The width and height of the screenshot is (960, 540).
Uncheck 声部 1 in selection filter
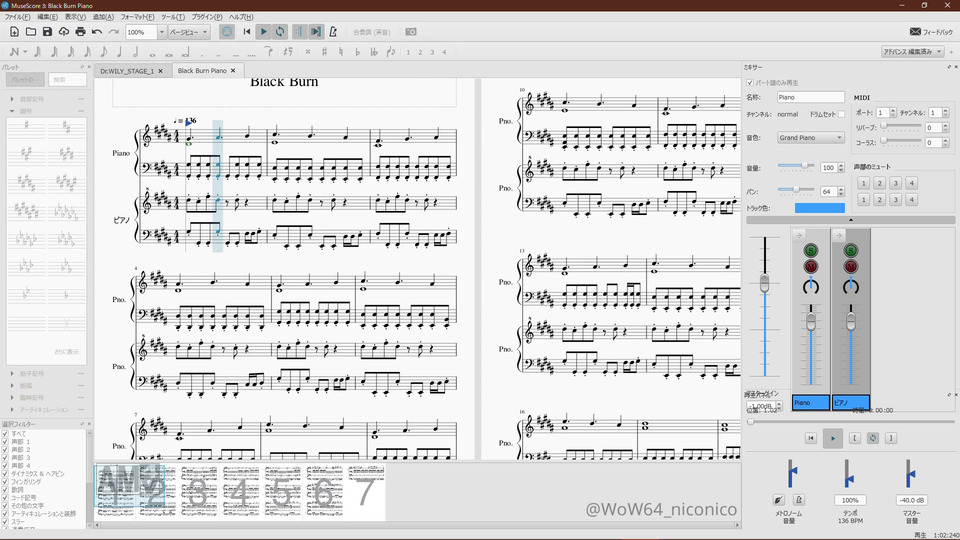6,441
